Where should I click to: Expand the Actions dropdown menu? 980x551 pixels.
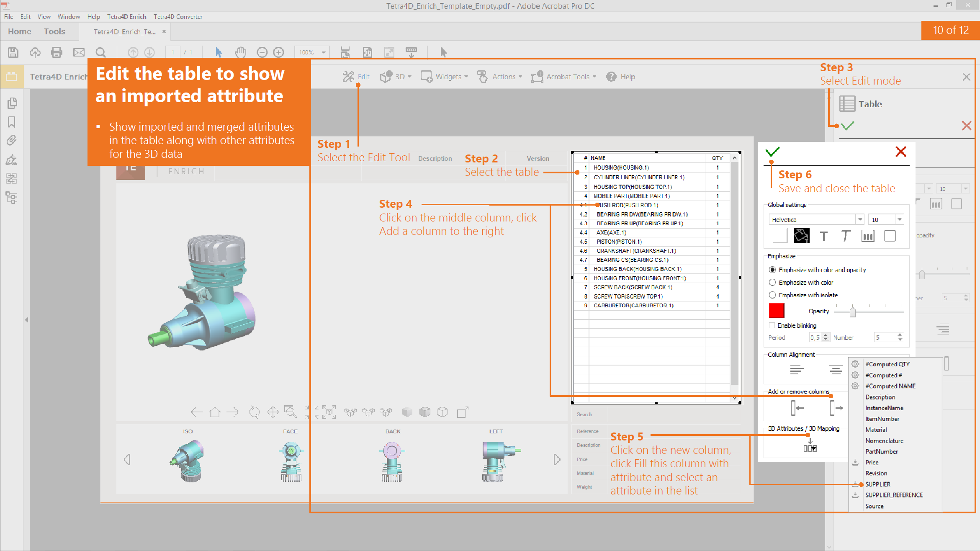pyautogui.click(x=500, y=77)
